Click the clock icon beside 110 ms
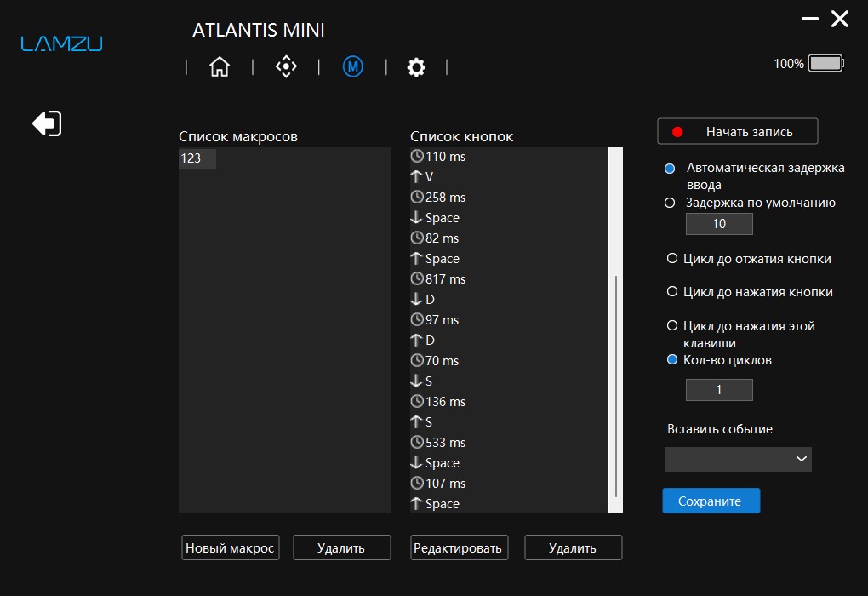 point(417,156)
